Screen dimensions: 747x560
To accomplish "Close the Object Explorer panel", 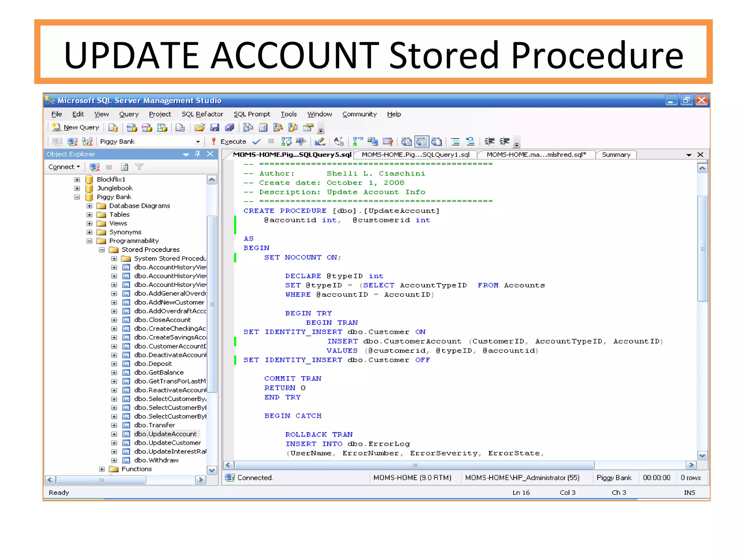I will point(210,154).
